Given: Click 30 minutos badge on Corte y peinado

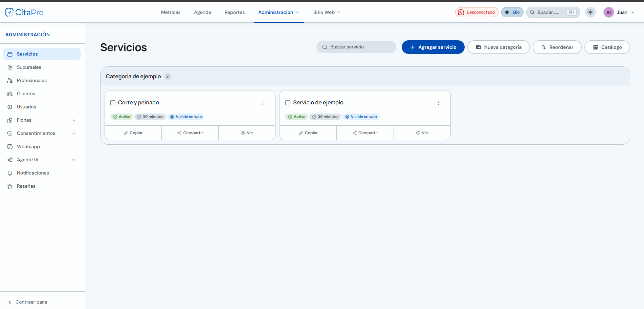Looking at the screenshot, I should tap(150, 117).
